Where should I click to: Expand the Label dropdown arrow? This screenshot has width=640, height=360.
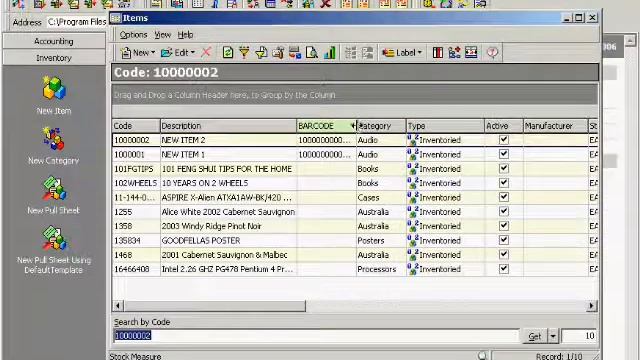[419, 53]
